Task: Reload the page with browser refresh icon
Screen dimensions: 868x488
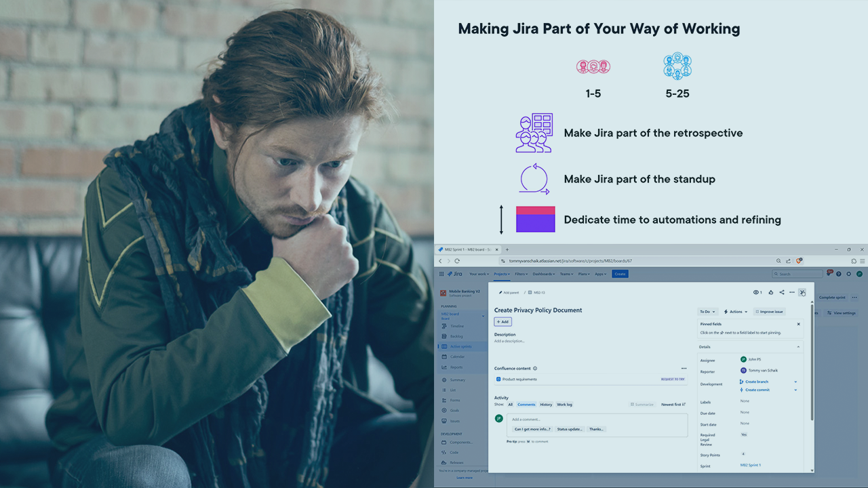Action: (x=457, y=261)
